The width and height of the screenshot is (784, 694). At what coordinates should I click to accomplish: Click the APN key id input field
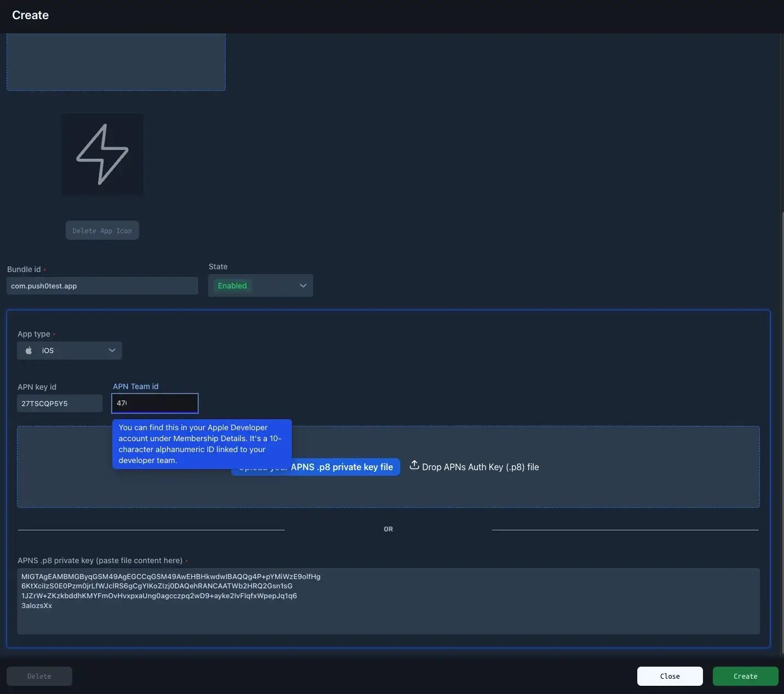point(60,403)
